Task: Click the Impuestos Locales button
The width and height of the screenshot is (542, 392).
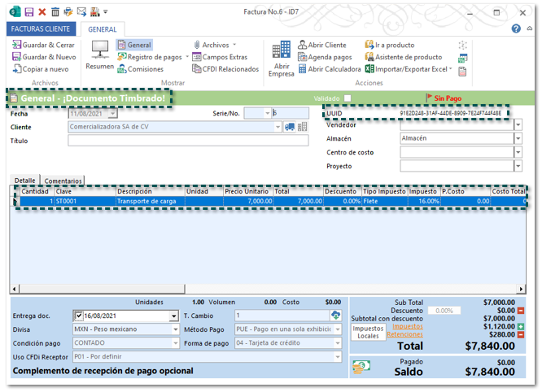Action: pos(367,332)
